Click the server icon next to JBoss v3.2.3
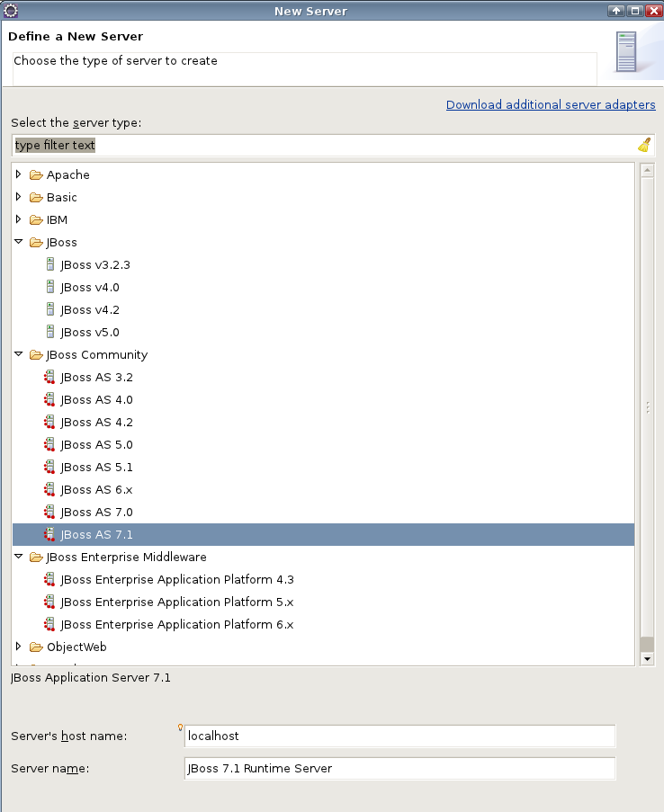The image size is (664, 812). [50, 264]
